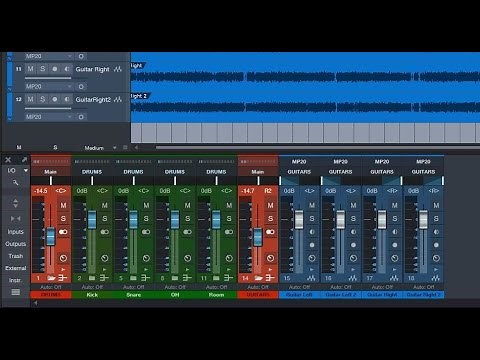Enable monitor on GuitarRight2 track
Image resolution: width=480 pixels, height=360 pixels.
click(67, 99)
